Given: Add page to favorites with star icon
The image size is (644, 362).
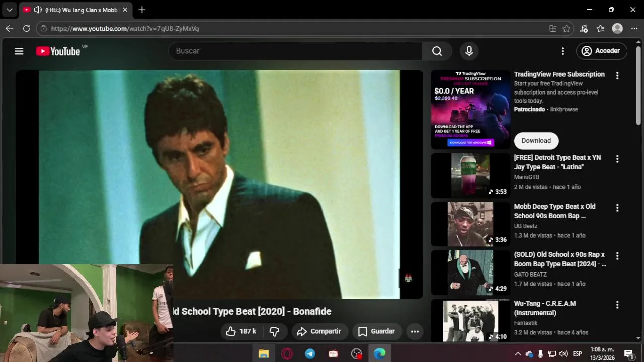Looking at the screenshot, I should 567,29.
